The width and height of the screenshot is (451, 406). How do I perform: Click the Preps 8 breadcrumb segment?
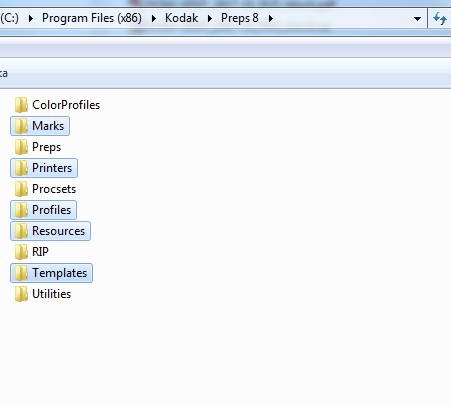[240, 18]
